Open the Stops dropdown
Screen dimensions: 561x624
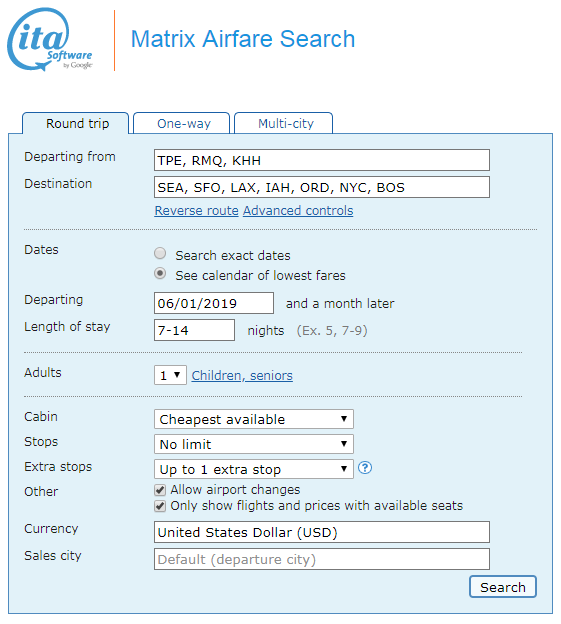[x=254, y=444]
